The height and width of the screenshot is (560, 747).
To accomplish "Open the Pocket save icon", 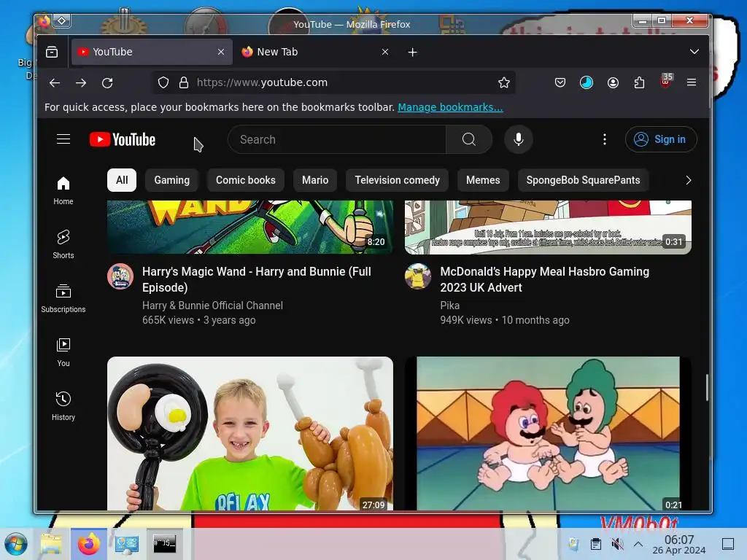I will click(x=560, y=83).
